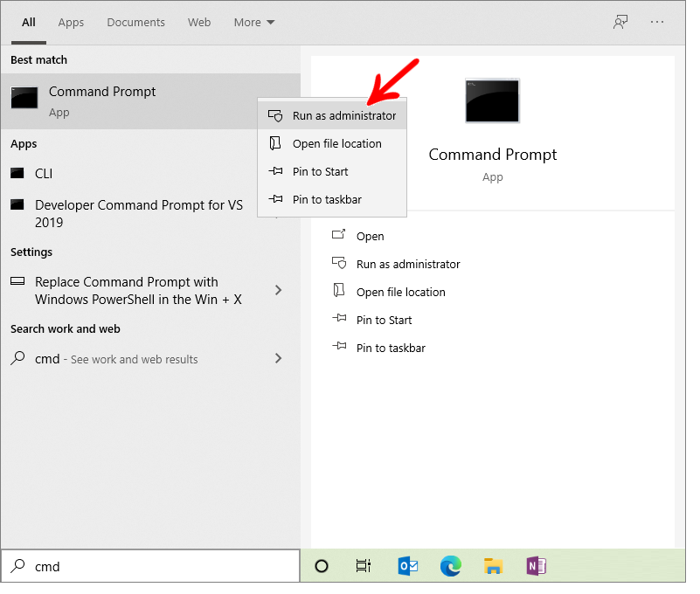Screen dimensions: 700x594
Task: Select the Web search tab
Action: tap(199, 23)
